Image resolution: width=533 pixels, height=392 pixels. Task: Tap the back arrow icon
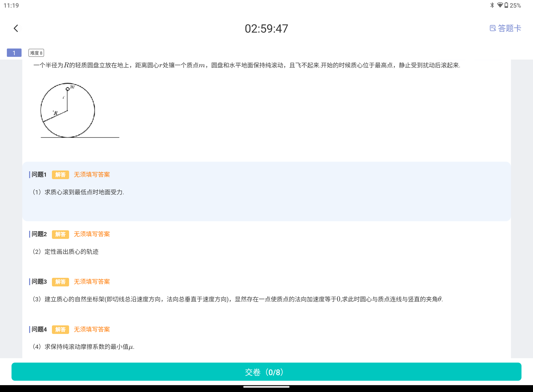[x=16, y=28]
